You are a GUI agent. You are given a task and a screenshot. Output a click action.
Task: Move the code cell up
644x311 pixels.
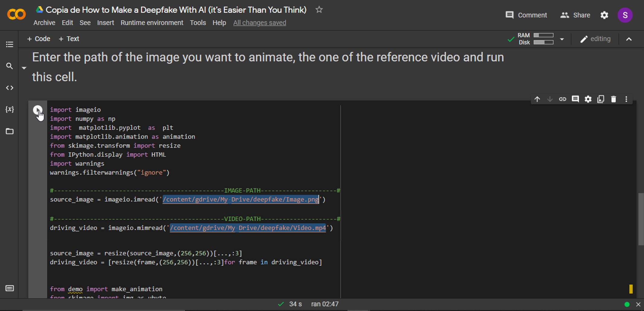pos(537,99)
